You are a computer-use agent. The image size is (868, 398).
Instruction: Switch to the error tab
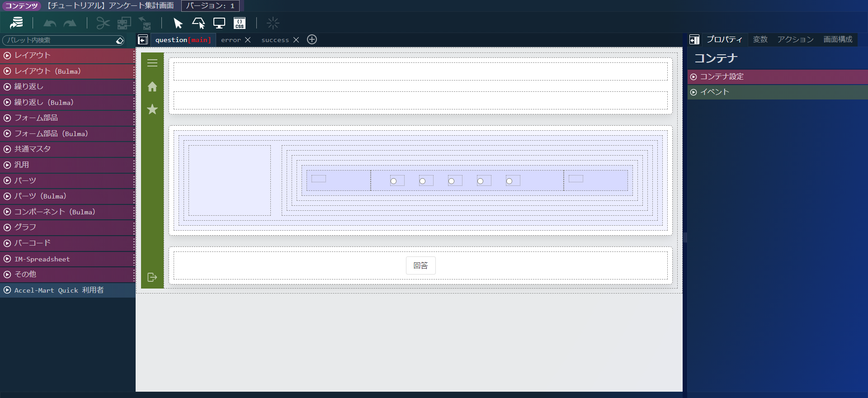coord(231,40)
